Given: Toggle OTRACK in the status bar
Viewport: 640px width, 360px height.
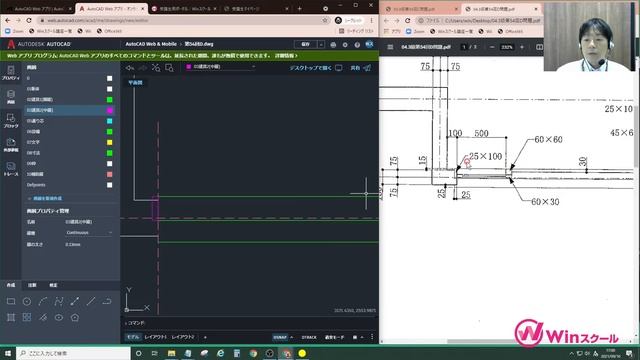Looking at the screenshot, I should 309,337.
